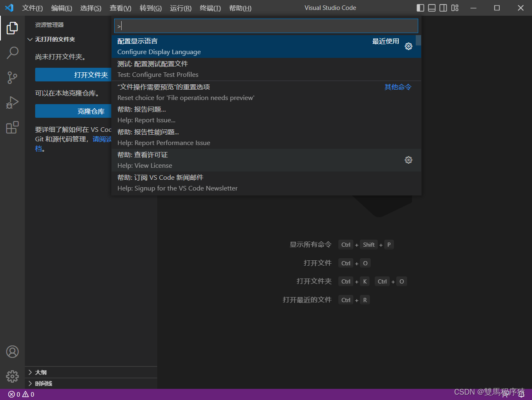The height and width of the screenshot is (400, 532).
Task: Open the Manage gear in activity bar
Action: pos(12,376)
